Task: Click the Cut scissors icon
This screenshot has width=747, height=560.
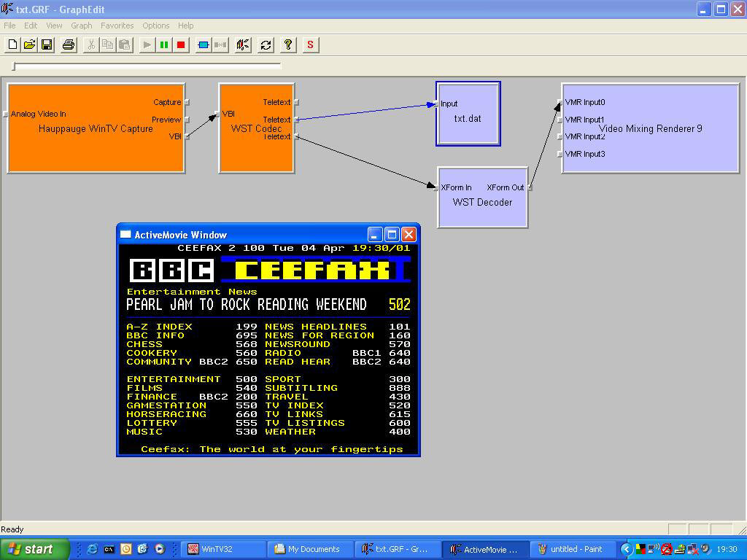Action: pyautogui.click(x=91, y=44)
